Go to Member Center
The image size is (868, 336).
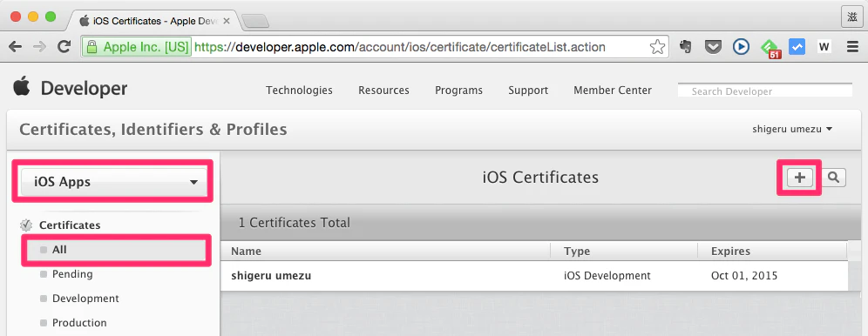(x=613, y=90)
